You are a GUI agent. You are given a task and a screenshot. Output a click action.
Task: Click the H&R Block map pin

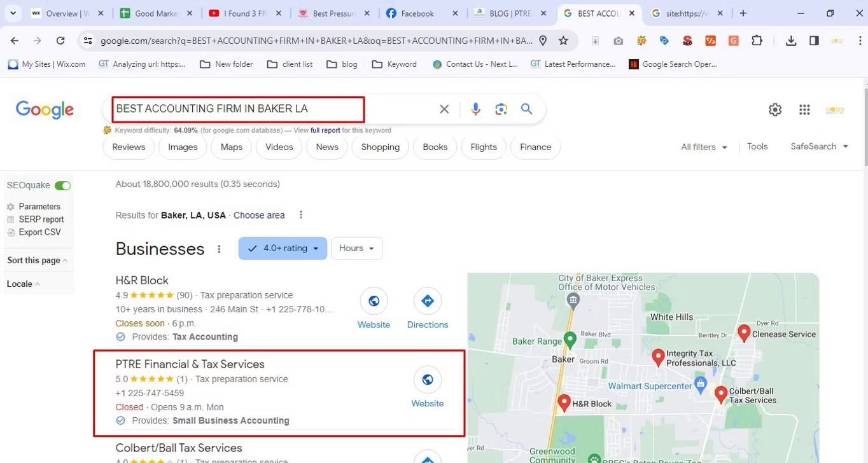click(564, 403)
